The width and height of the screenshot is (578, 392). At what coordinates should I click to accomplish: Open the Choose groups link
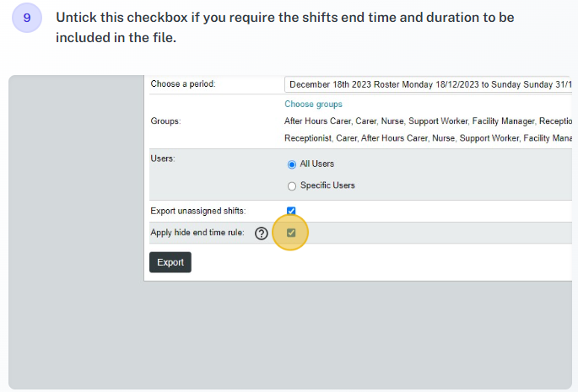point(313,105)
